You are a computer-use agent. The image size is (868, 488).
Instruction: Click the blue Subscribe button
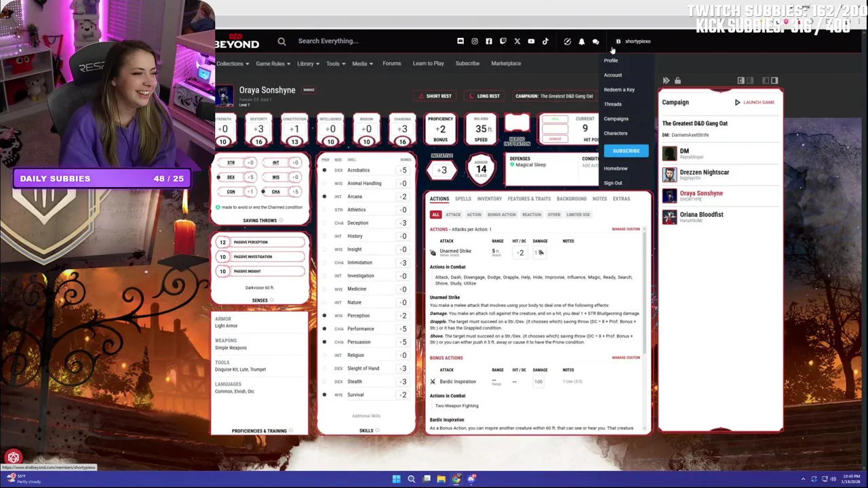626,150
